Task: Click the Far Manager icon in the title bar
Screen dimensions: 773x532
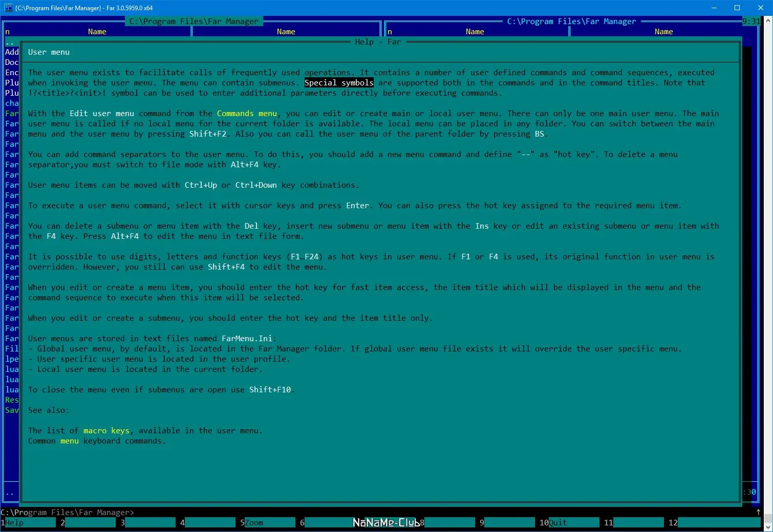Action: click(8, 8)
